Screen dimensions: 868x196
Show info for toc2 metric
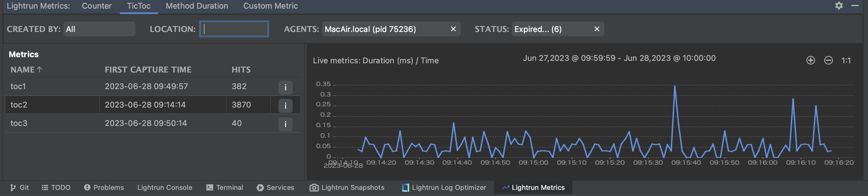[285, 106]
